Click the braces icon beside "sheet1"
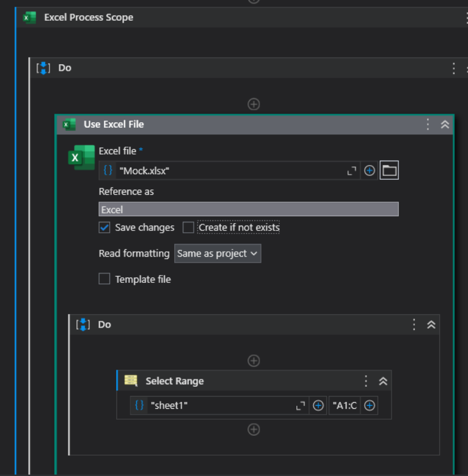 click(139, 405)
